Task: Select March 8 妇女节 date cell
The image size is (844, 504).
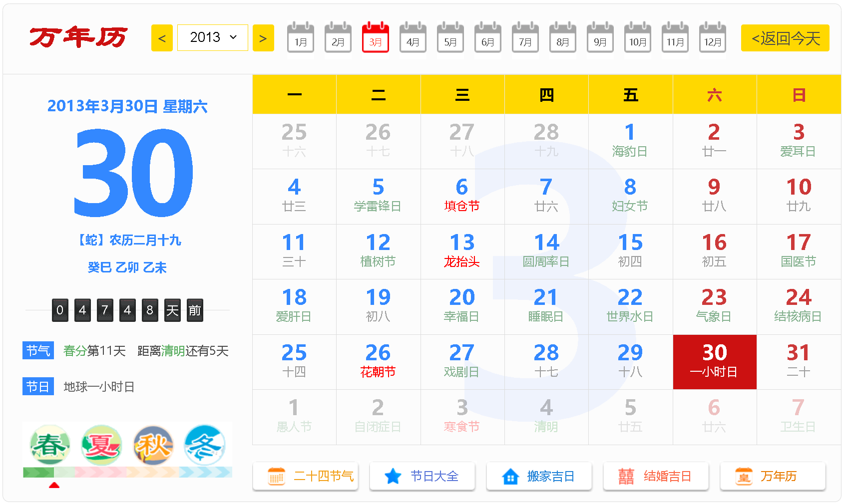Action: (630, 196)
